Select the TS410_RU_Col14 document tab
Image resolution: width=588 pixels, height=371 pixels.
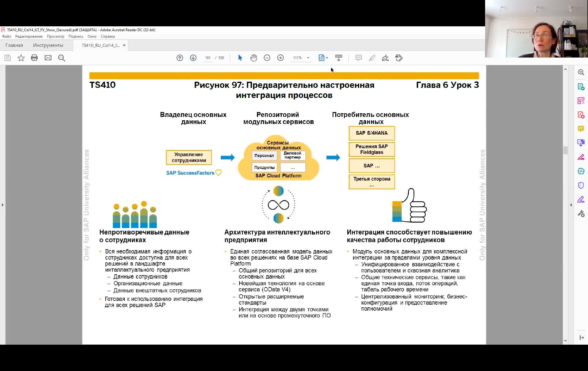tap(100, 45)
